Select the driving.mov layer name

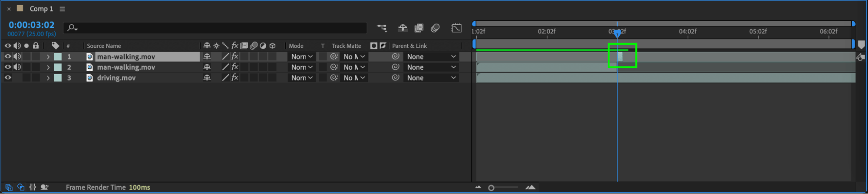[116, 78]
